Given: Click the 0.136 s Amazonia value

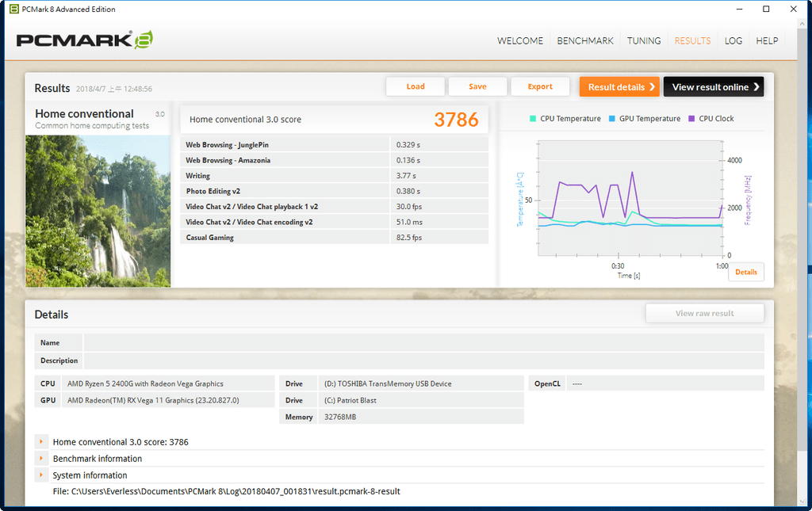Looking at the screenshot, I should tap(408, 160).
